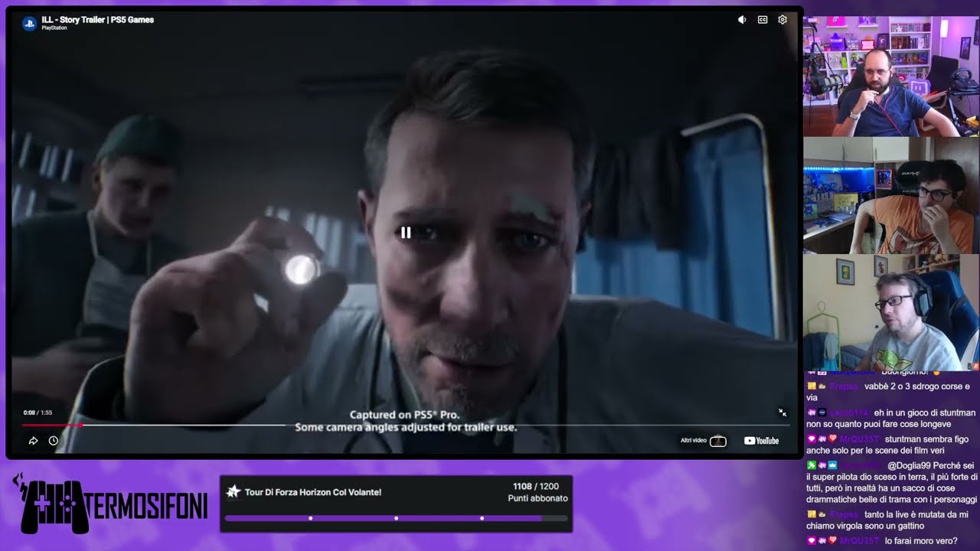Click the chat message 'vabbè 2 o 3 sdrogo corse e'

pos(887,392)
